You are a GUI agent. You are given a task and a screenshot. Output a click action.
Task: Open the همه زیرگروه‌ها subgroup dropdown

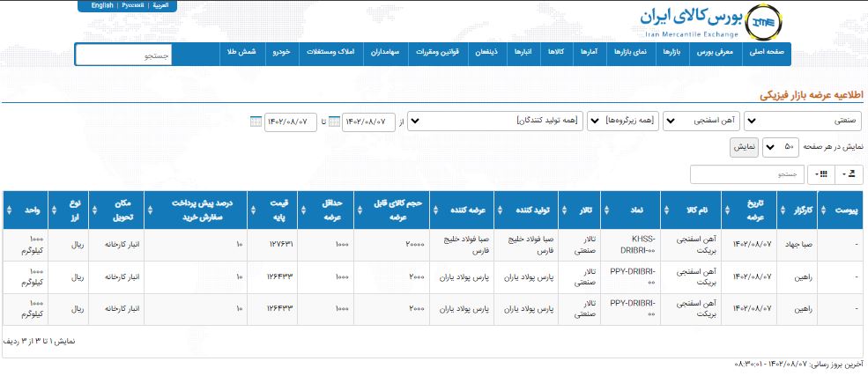point(623,122)
